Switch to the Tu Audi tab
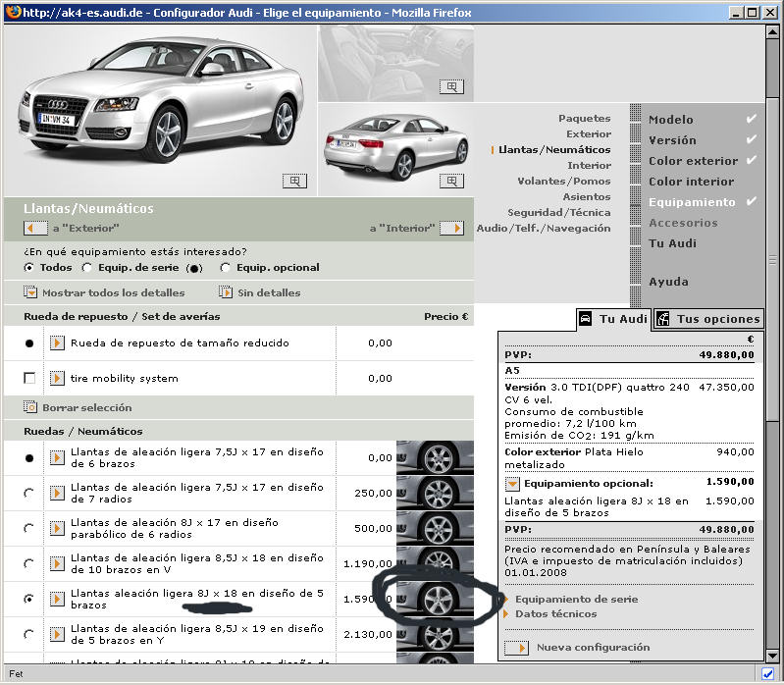 click(613, 319)
